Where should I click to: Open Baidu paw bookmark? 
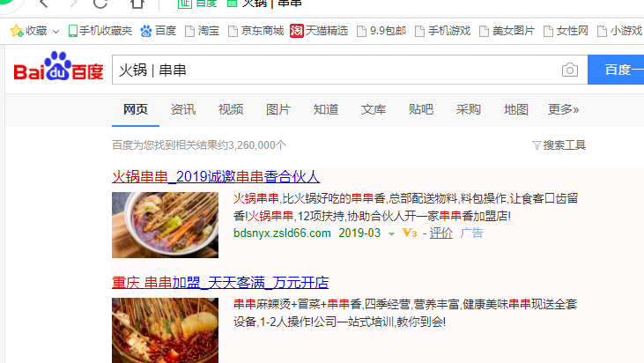click(145, 31)
